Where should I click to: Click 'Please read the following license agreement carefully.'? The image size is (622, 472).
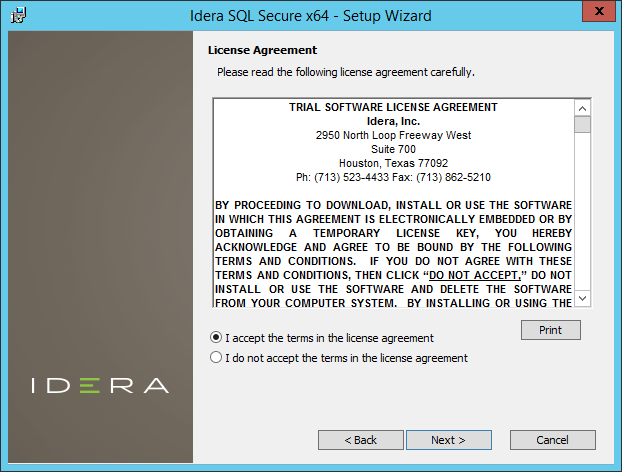[346, 72]
